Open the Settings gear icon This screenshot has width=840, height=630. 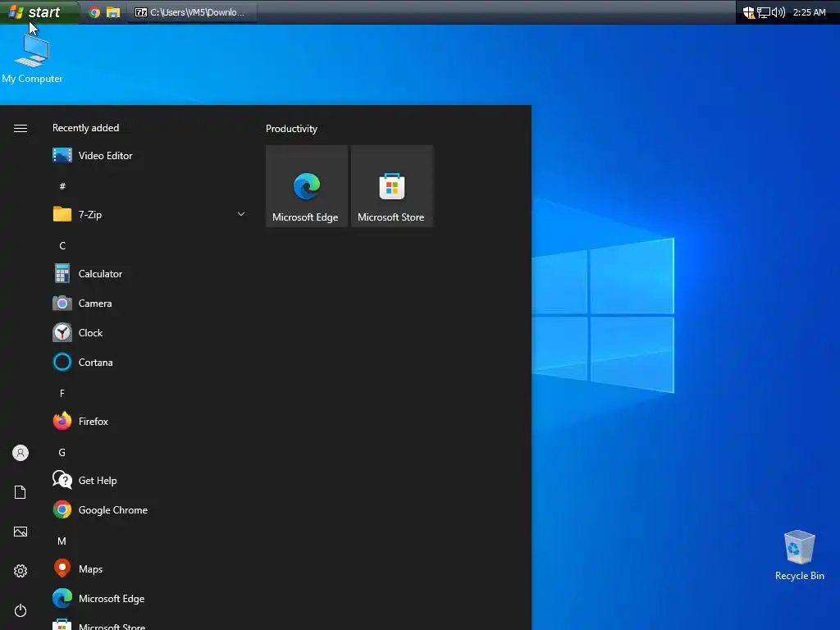pos(21,571)
